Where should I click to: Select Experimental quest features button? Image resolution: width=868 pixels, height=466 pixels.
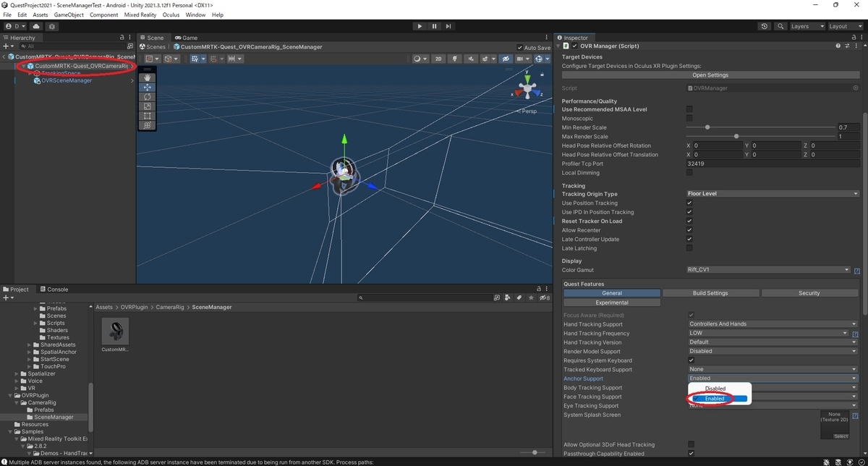612,302
